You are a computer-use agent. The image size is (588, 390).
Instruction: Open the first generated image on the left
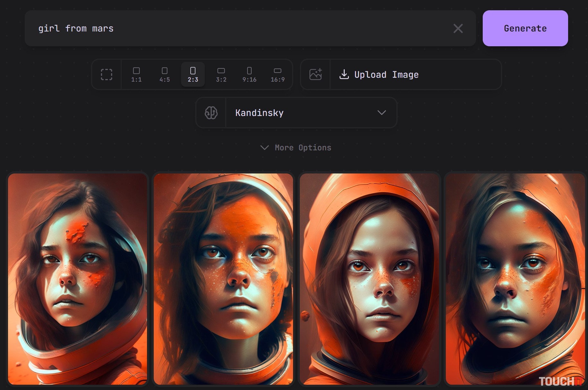tap(77, 279)
